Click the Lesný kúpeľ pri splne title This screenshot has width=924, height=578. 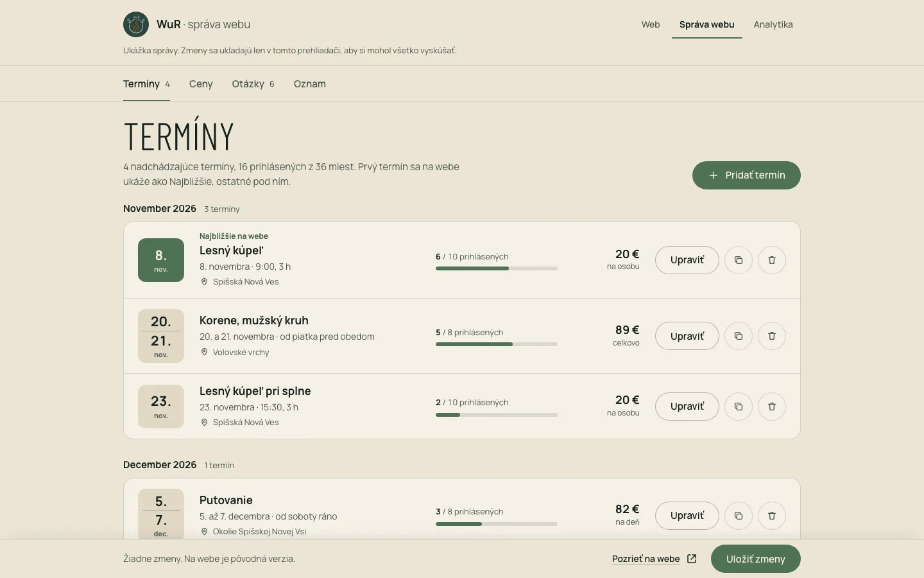[x=255, y=391]
